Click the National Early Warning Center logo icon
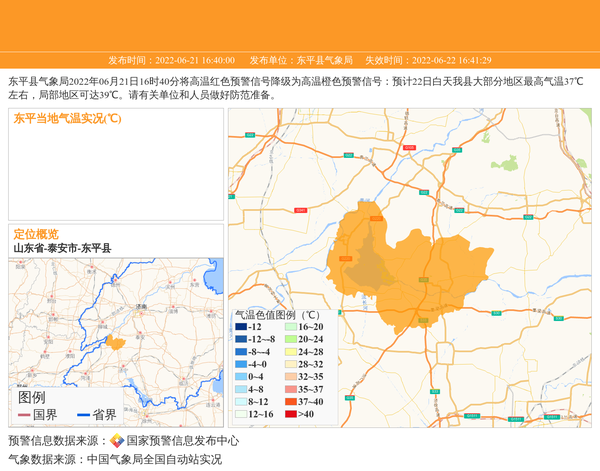The width and height of the screenshot is (600, 471). pos(117,440)
